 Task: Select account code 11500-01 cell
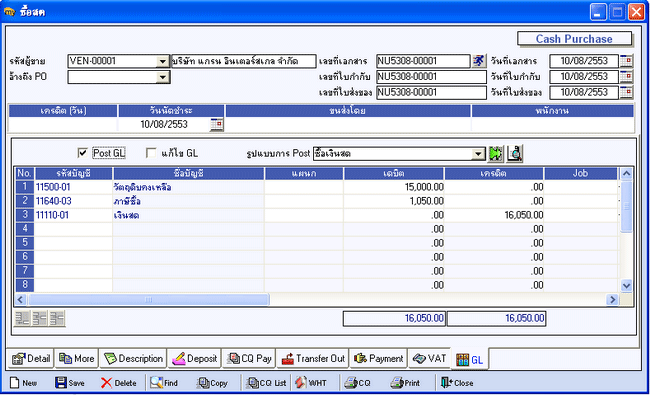tap(73, 187)
